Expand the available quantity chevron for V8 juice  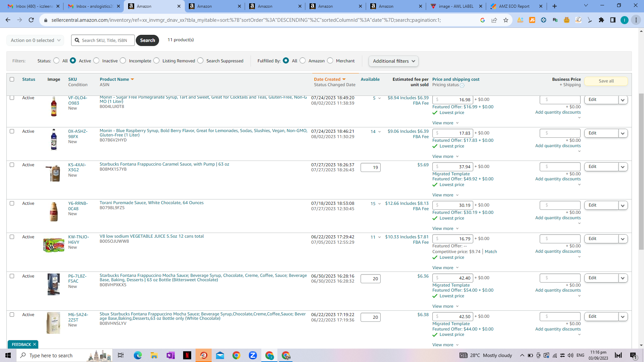click(379, 237)
